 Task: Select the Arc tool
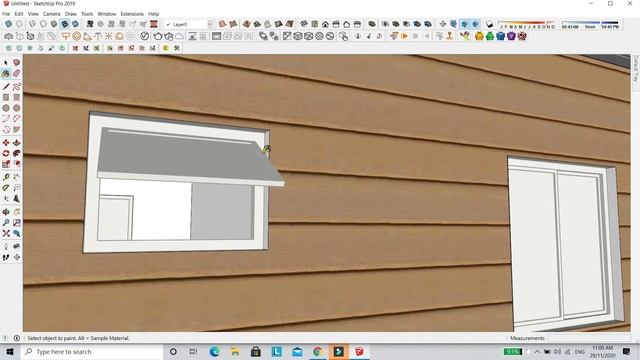tap(6, 119)
